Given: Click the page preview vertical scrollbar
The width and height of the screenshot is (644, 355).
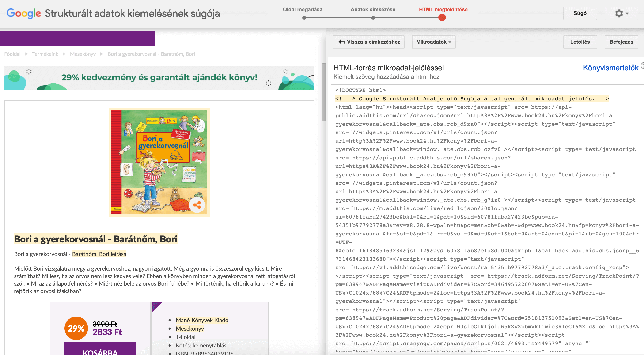Looking at the screenshot, I should (x=323, y=92).
